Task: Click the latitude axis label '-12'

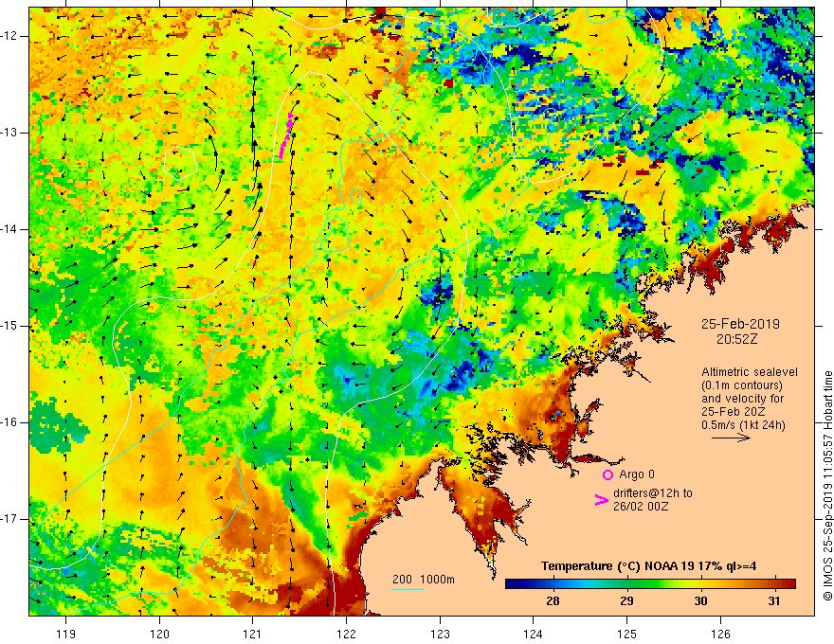Action: [x=9, y=36]
